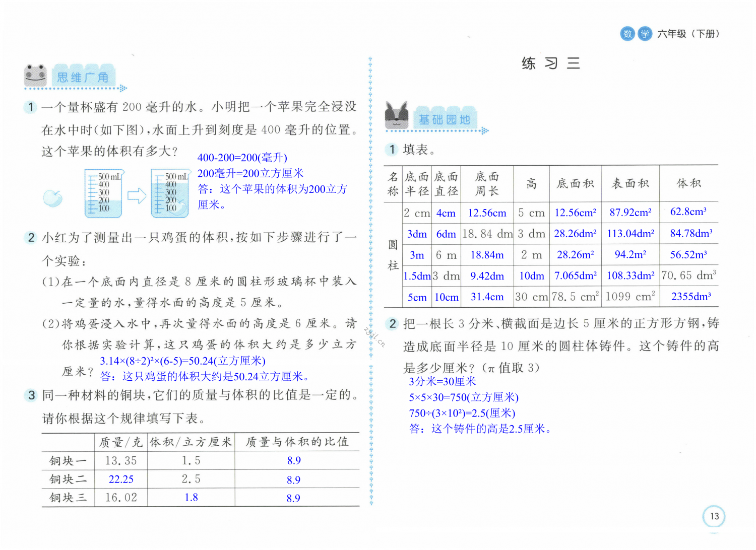Click the 基础园地 section heading
The height and width of the screenshot is (550, 756).
tap(445, 119)
